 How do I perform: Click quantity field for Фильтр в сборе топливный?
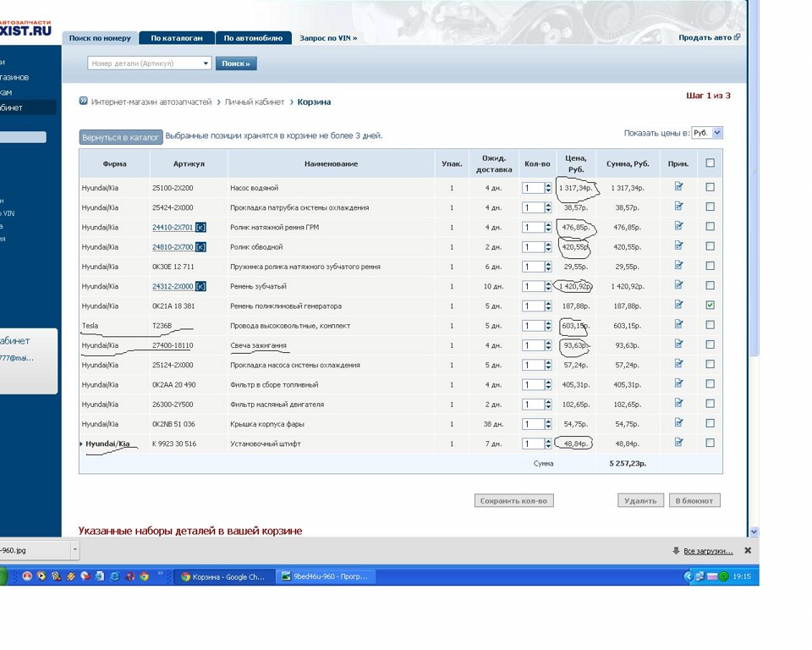click(533, 384)
